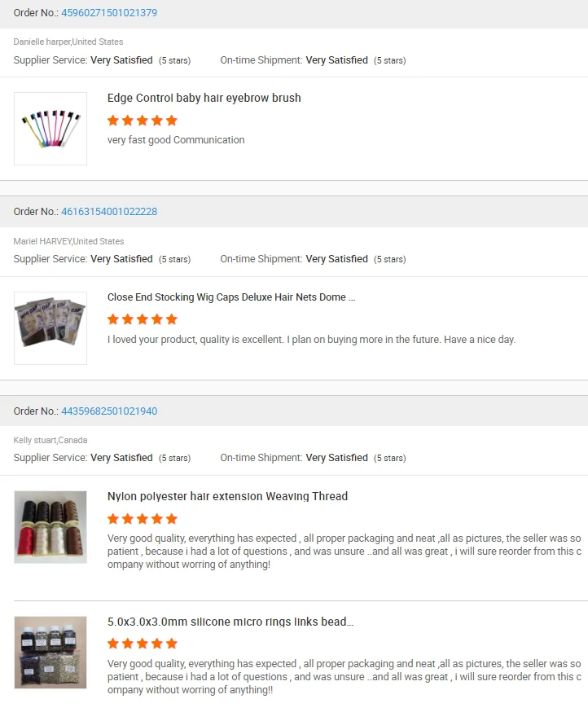Click the star rating under Wig Caps

tap(143, 319)
